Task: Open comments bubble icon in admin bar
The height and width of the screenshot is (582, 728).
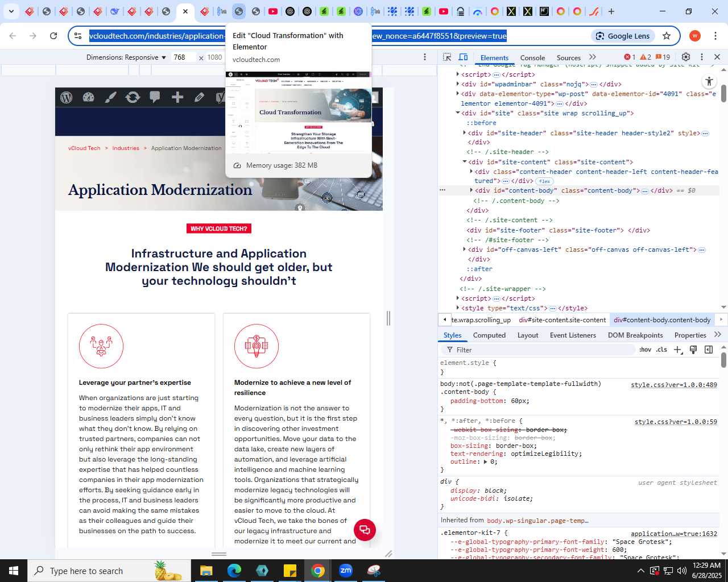Action: coord(155,97)
